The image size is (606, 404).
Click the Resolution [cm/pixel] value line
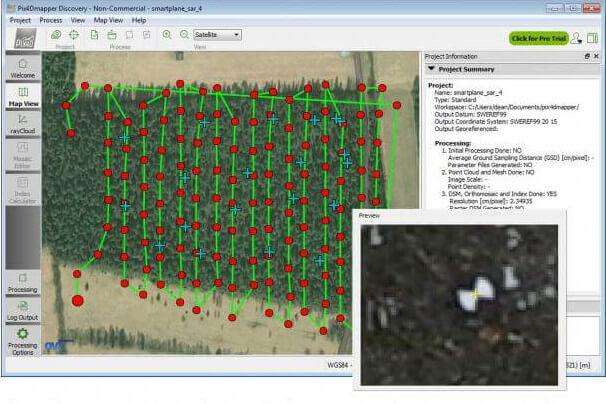click(x=490, y=201)
